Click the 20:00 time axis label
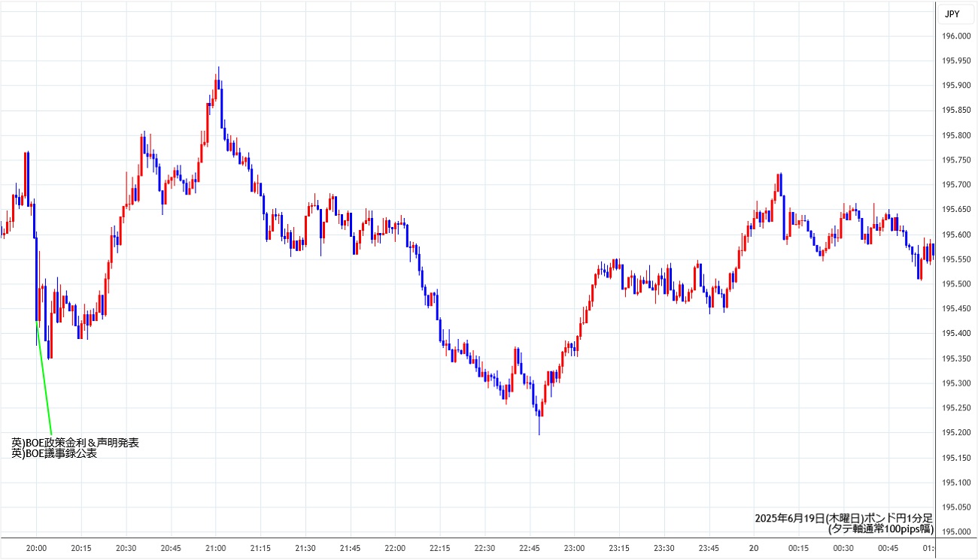The image size is (978, 560). 37,549
